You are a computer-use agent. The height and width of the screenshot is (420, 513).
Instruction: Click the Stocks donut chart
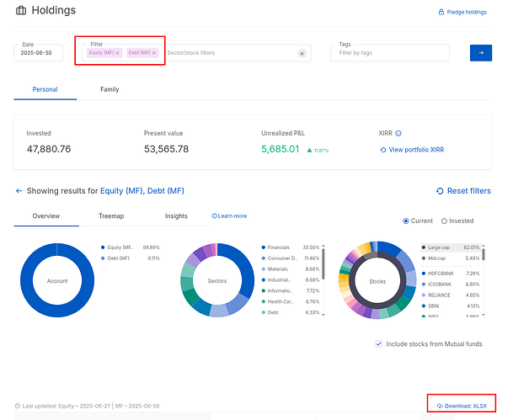click(x=377, y=280)
